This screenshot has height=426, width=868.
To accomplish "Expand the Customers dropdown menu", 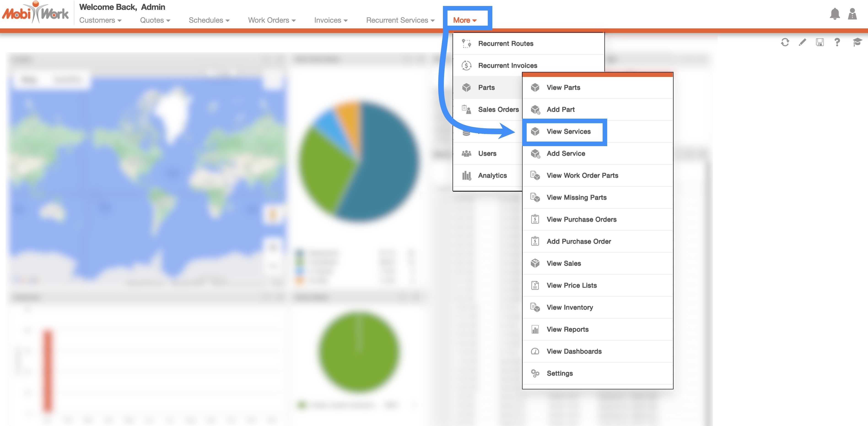I will (x=100, y=20).
